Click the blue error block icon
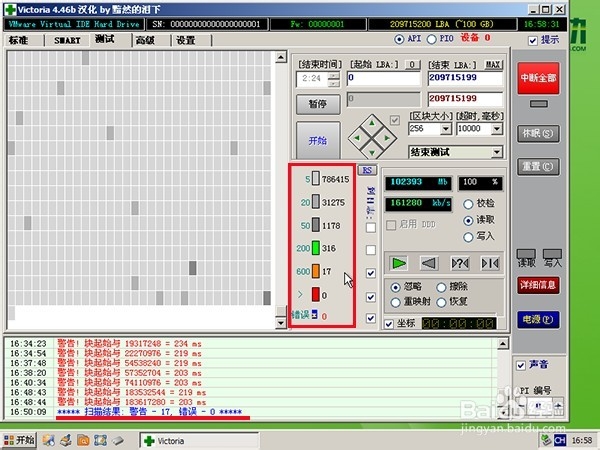This screenshot has height=450, width=600. [315, 315]
